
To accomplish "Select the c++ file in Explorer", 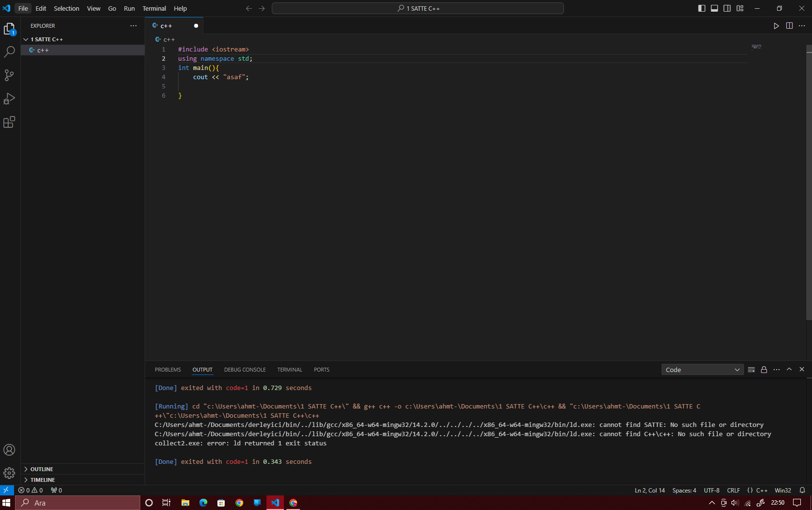I will click(83, 50).
